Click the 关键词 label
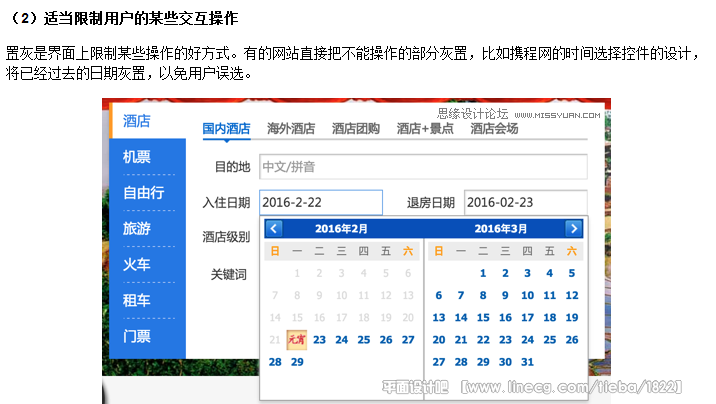The height and width of the screenshot is (404, 716). (228, 274)
